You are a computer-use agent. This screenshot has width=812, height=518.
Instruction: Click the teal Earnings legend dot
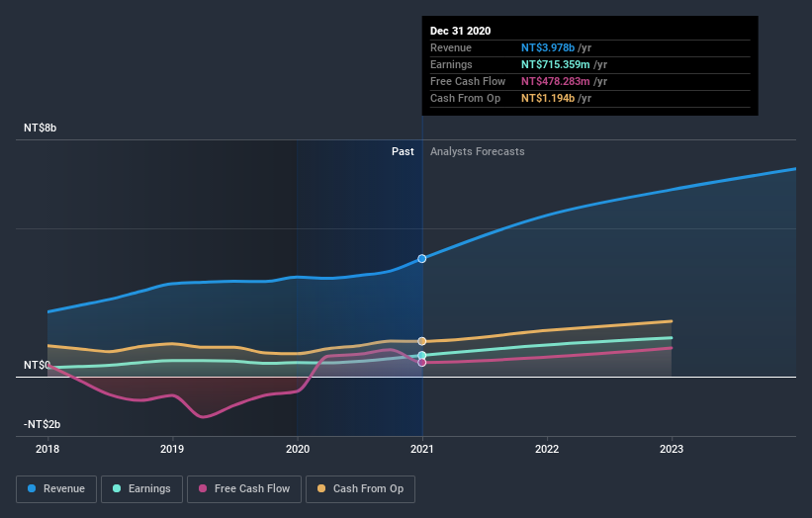click(x=117, y=488)
